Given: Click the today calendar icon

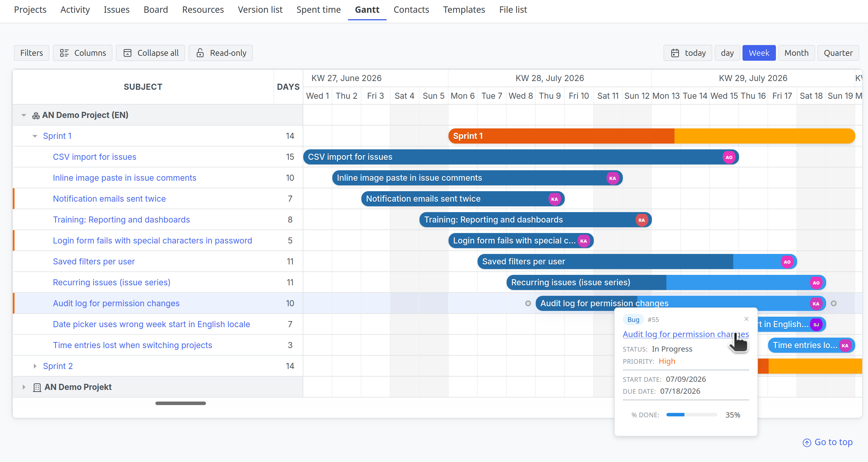Looking at the screenshot, I should point(675,53).
